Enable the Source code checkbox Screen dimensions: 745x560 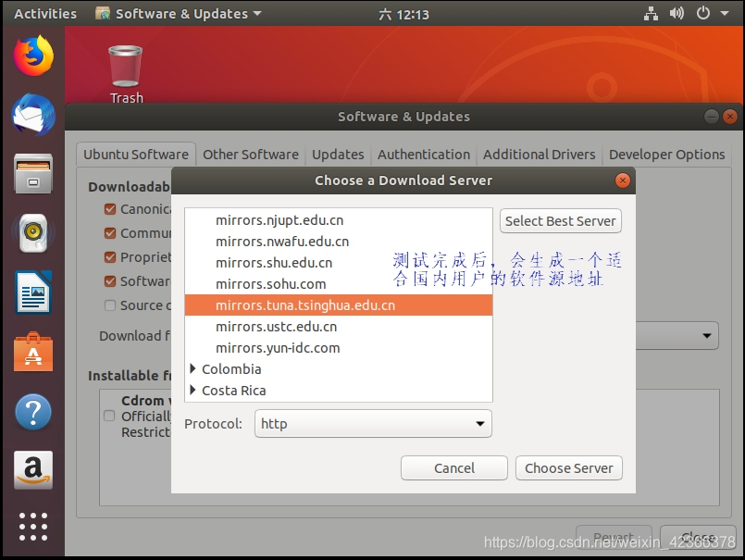(110, 305)
